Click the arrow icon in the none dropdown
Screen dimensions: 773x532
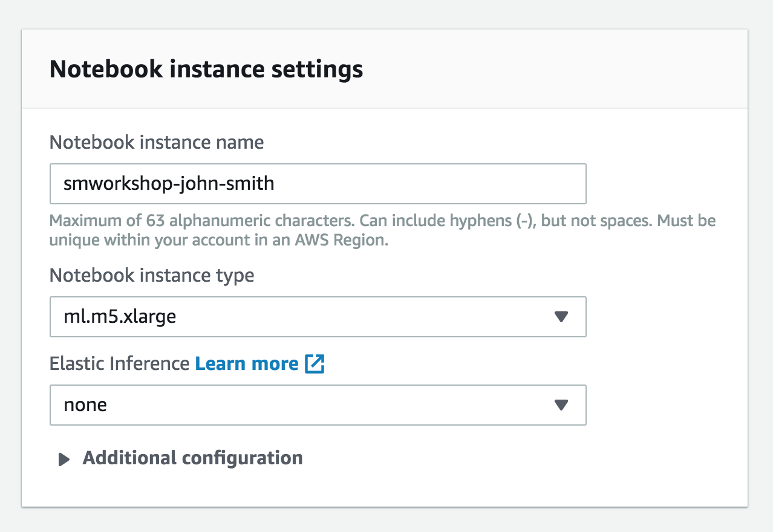[561, 405]
